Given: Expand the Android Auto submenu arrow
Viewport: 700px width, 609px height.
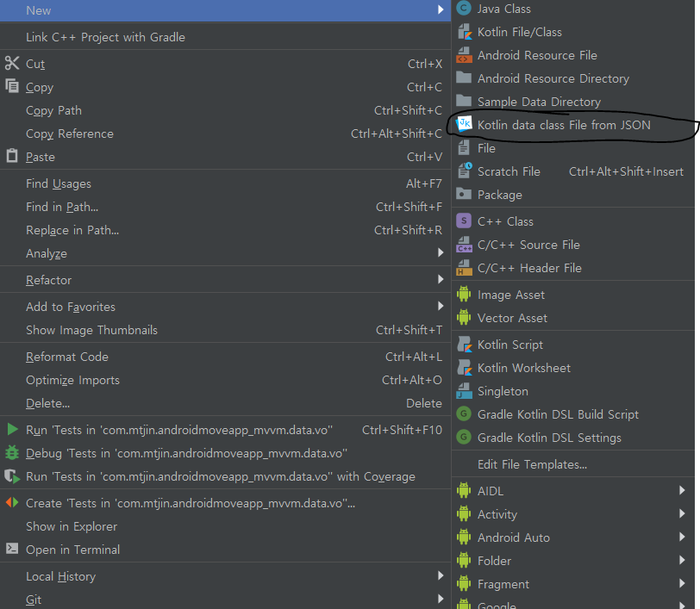Looking at the screenshot, I should (682, 537).
